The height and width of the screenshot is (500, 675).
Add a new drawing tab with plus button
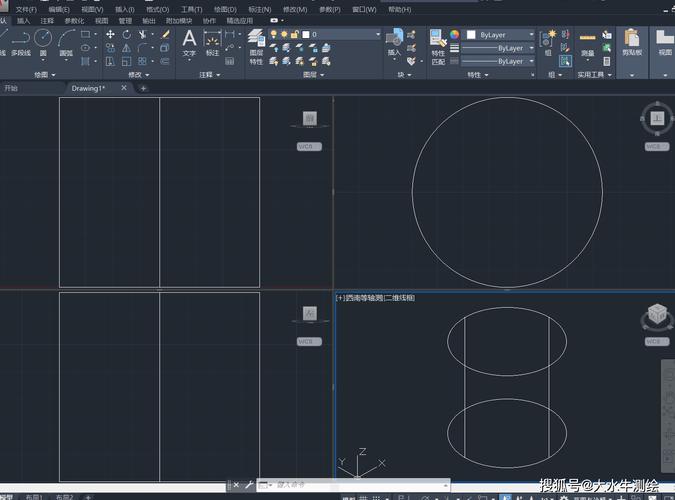click(x=143, y=88)
